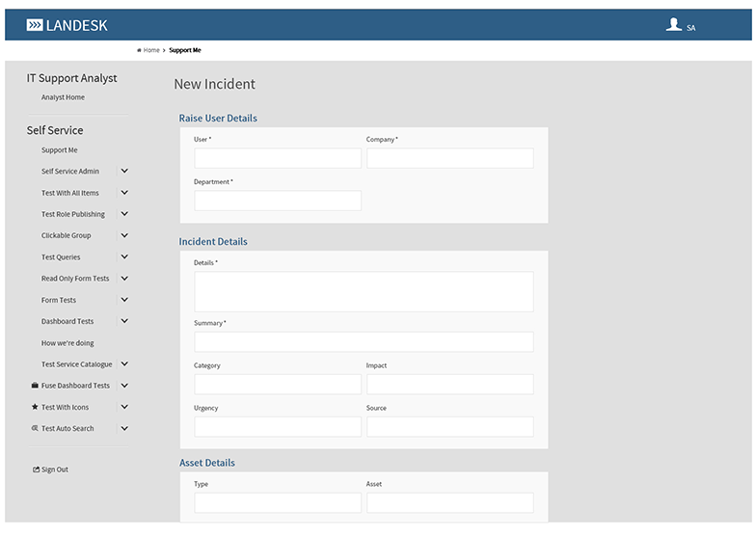Click the Clickable Group link
The image size is (756, 537).
coord(66,235)
